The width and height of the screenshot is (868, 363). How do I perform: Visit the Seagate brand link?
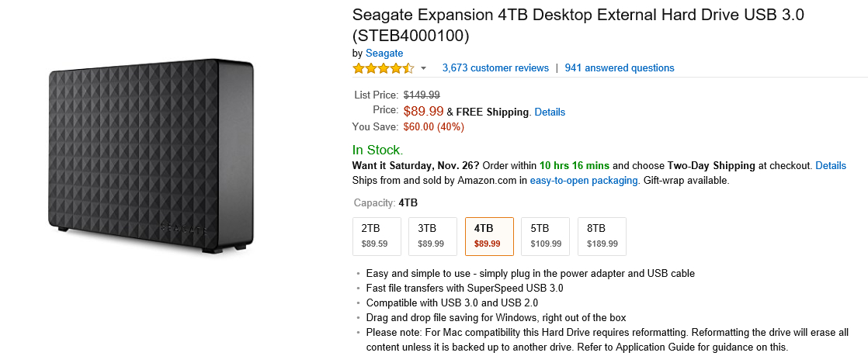click(x=384, y=53)
